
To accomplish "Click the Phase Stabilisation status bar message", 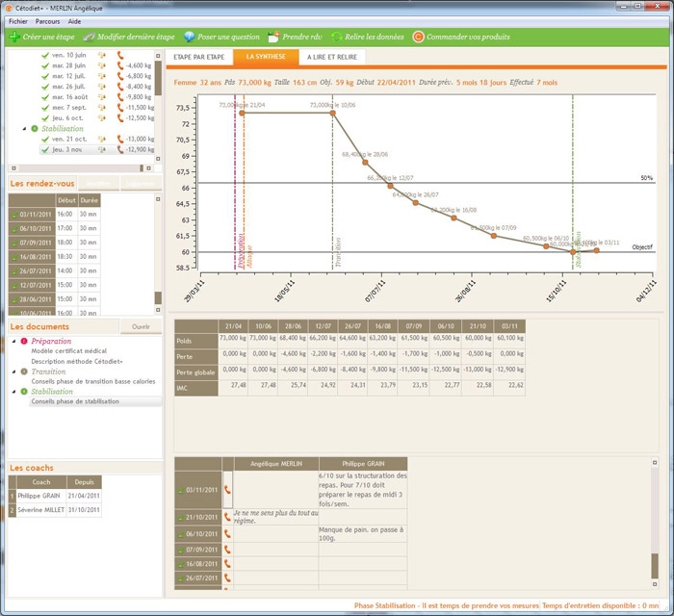I will (x=447, y=605).
